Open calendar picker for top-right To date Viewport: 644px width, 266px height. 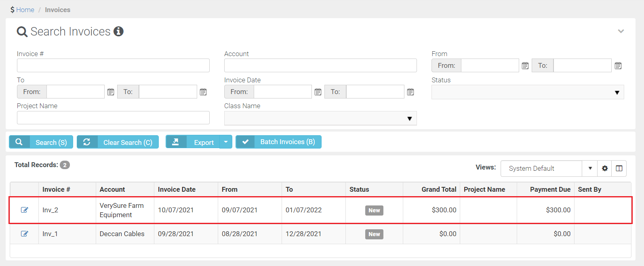(618, 66)
